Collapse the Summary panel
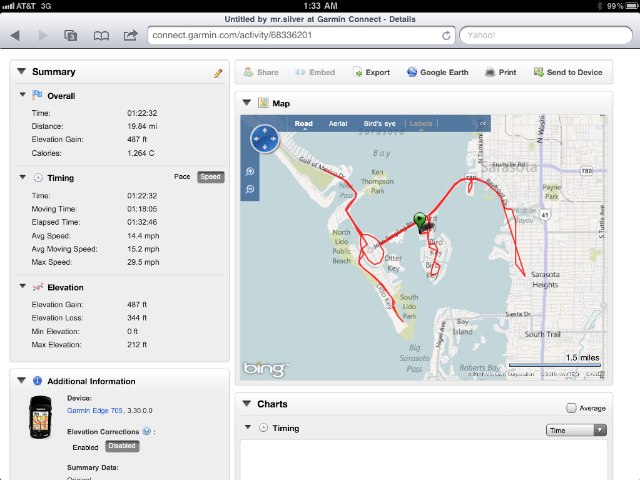Viewport: 640px width, 480px height. (x=22, y=72)
